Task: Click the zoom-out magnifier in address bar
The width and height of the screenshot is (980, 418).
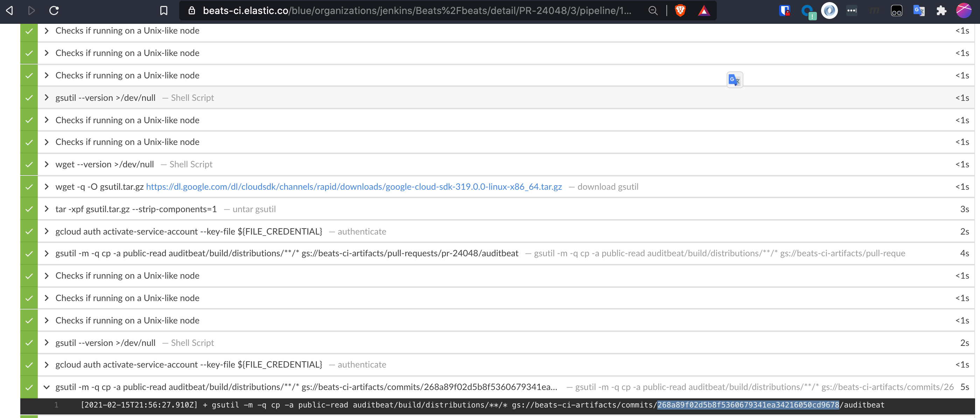Action: point(653,11)
